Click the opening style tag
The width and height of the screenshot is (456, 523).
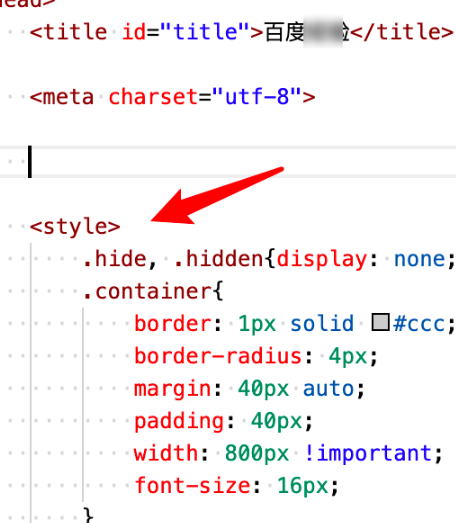[75, 226]
